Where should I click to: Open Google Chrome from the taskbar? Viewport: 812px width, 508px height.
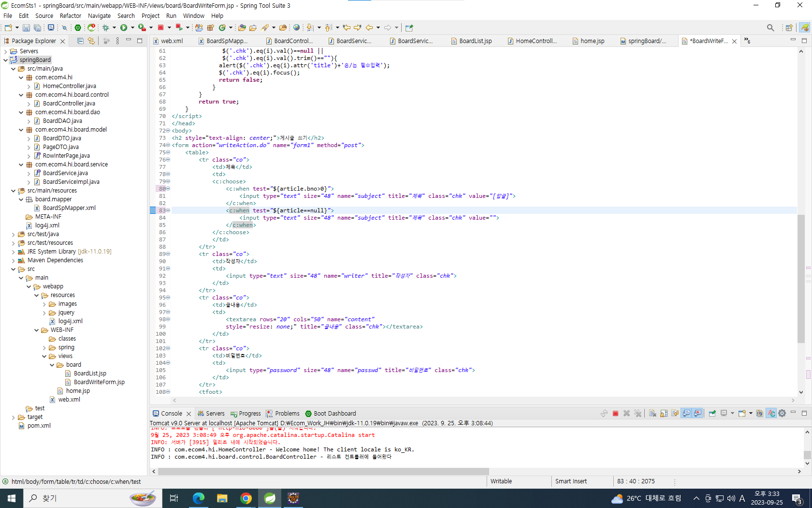click(246, 498)
